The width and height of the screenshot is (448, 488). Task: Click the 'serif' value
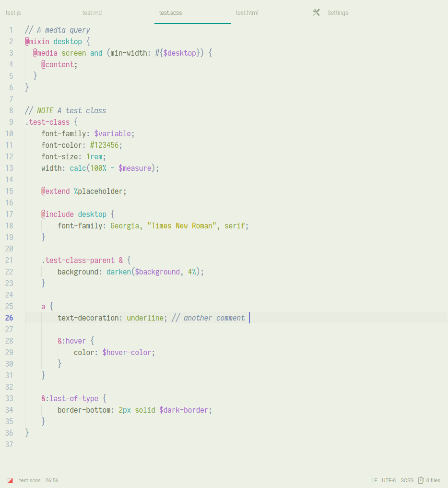pyautogui.click(x=235, y=226)
